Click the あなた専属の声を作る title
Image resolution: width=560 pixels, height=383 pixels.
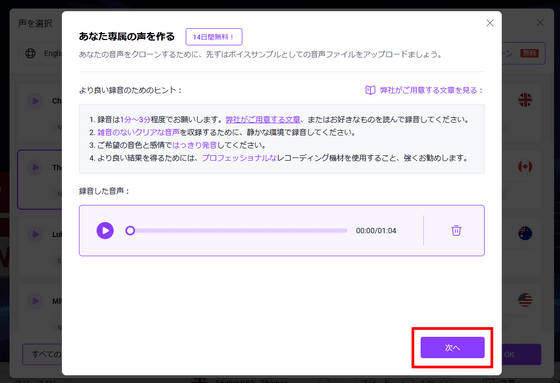pyautogui.click(x=127, y=36)
